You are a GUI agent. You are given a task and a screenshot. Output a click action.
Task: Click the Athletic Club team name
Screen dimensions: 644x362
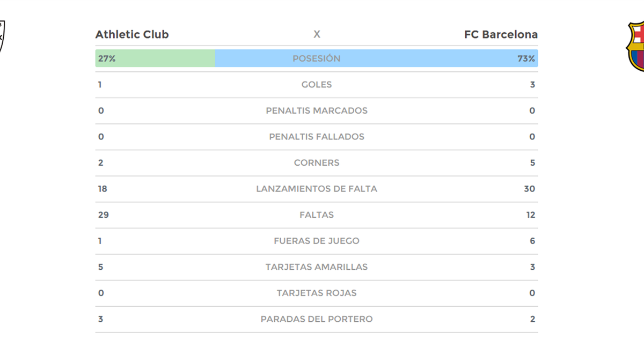[132, 34]
